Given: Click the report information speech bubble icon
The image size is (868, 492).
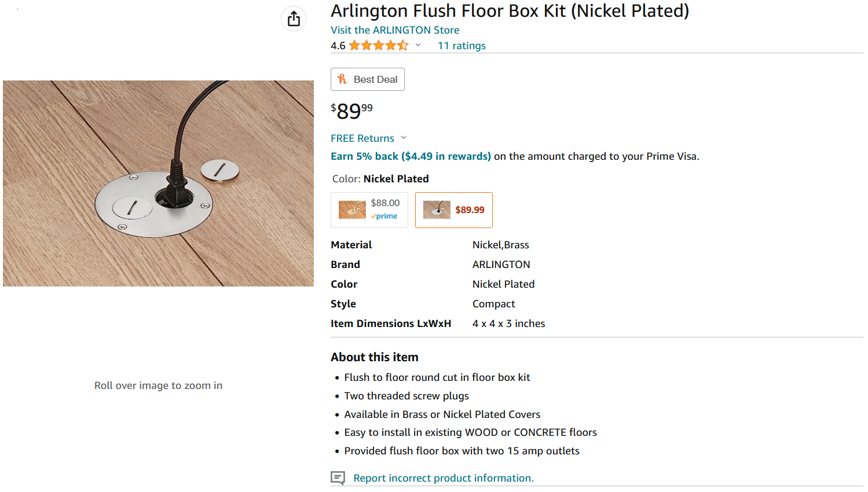Looking at the screenshot, I should coord(338,478).
